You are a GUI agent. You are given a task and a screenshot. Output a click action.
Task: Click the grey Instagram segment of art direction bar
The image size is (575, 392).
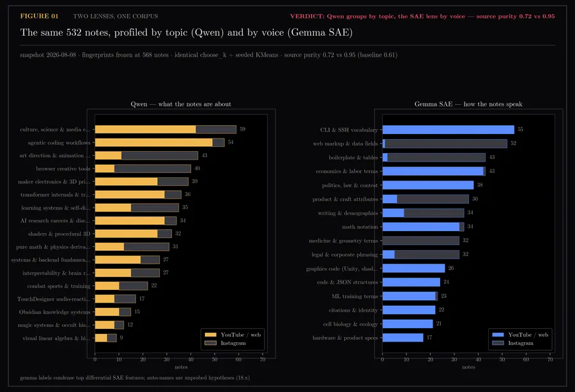[160, 155]
